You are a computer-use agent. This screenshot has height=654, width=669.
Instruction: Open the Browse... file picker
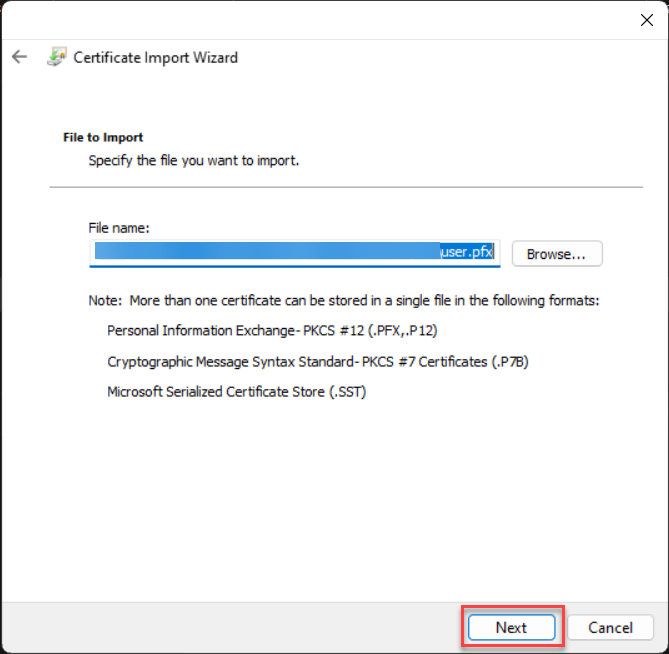tap(557, 254)
